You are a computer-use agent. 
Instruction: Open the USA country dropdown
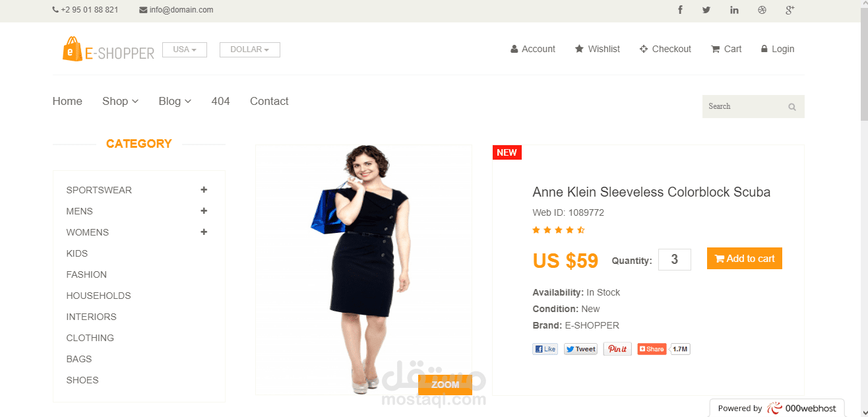(x=185, y=49)
